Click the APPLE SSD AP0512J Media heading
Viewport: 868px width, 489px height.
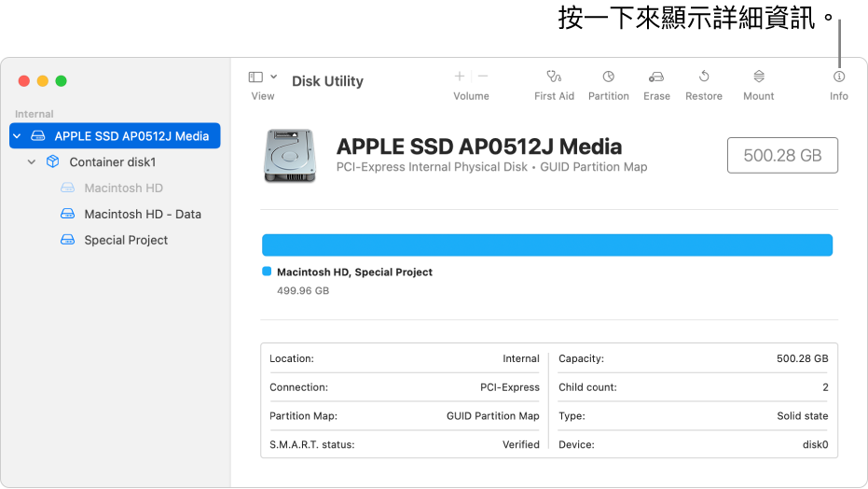coord(479,147)
